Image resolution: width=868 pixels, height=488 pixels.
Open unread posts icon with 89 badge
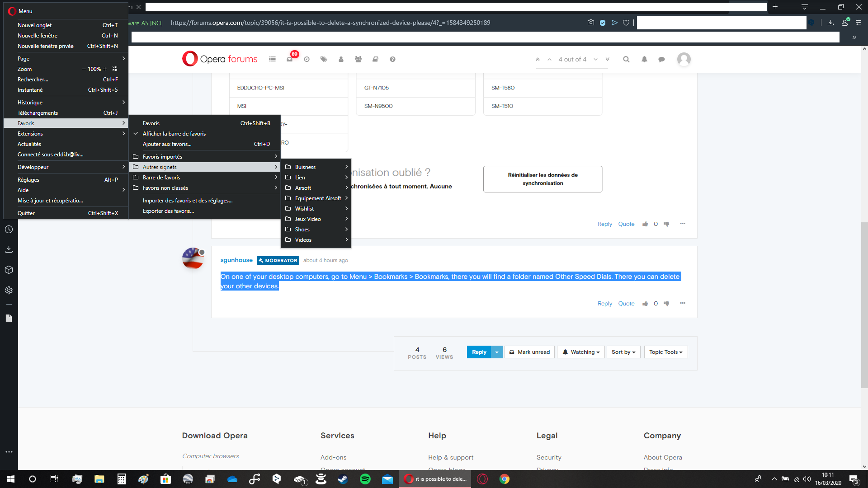pos(290,59)
